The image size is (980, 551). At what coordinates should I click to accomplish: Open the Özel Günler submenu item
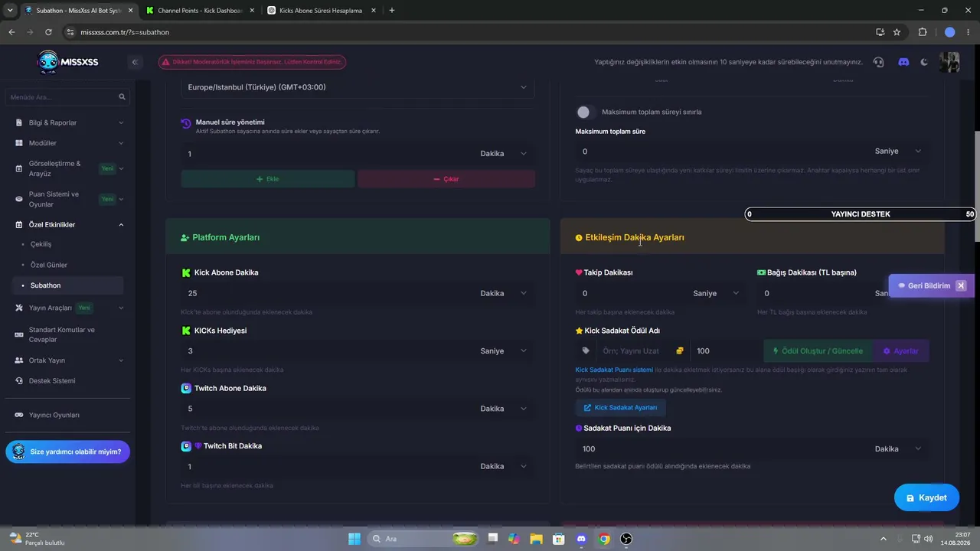[x=49, y=265]
